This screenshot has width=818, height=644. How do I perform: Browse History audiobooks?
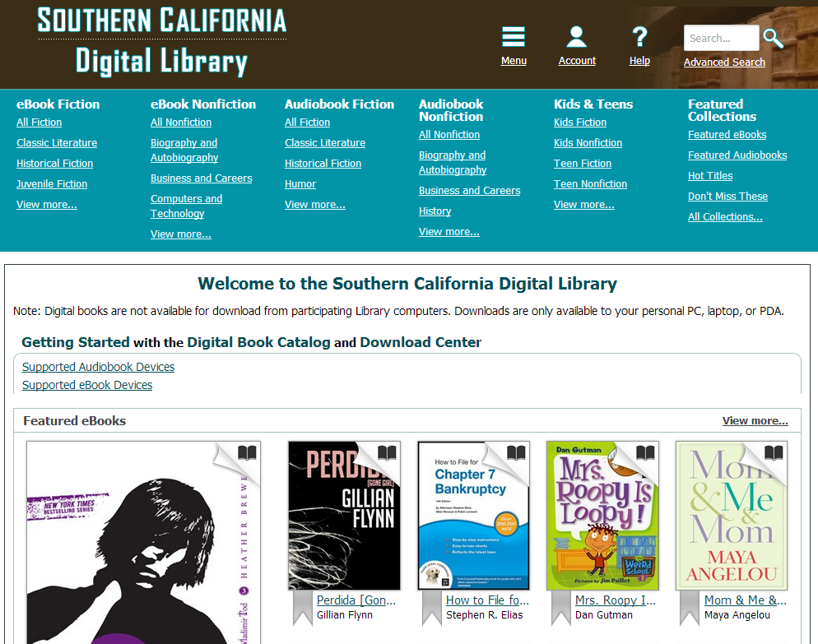tap(435, 211)
